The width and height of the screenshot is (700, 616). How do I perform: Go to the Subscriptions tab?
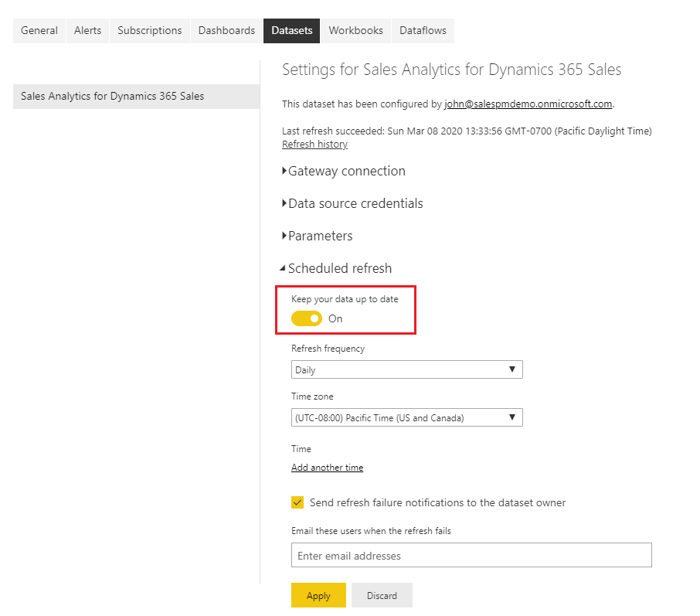click(150, 30)
